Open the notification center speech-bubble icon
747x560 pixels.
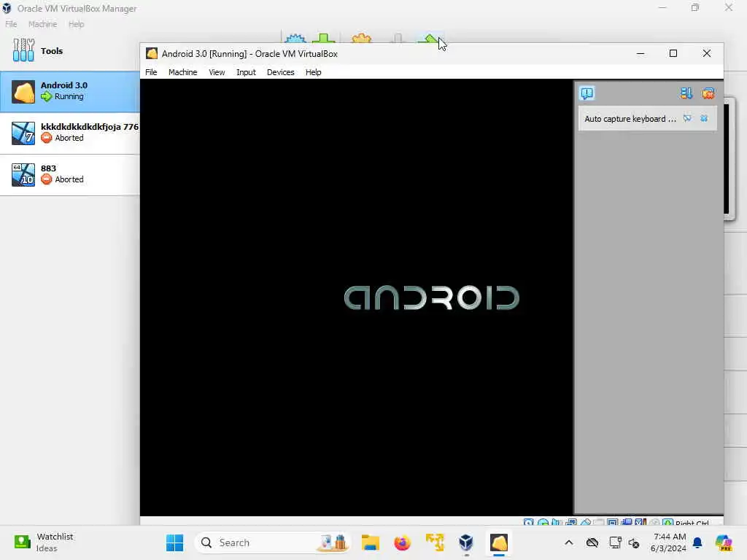[x=587, y=93]
